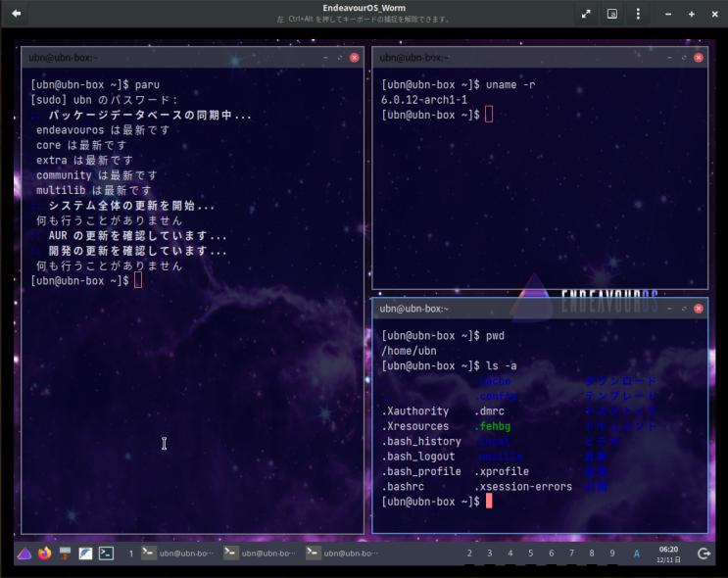Click the .Xresources file name
The width and height of the screenshot is (728, 578).
415,426
